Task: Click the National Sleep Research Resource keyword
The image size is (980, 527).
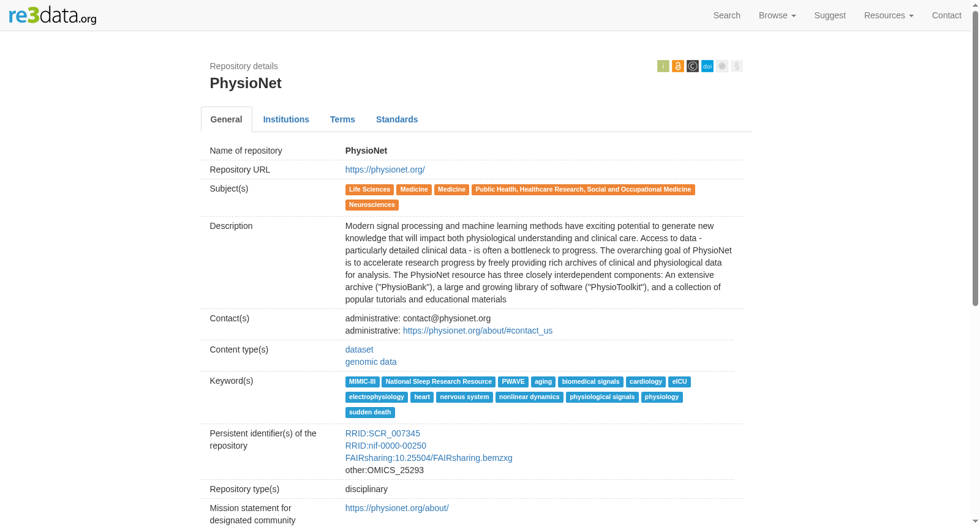Action: click(x=439, y=382)
